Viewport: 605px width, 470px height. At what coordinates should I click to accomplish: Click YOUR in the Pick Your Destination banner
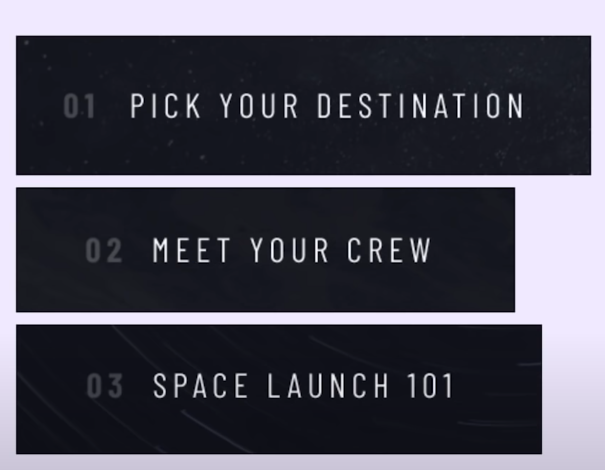pos(259,106)
